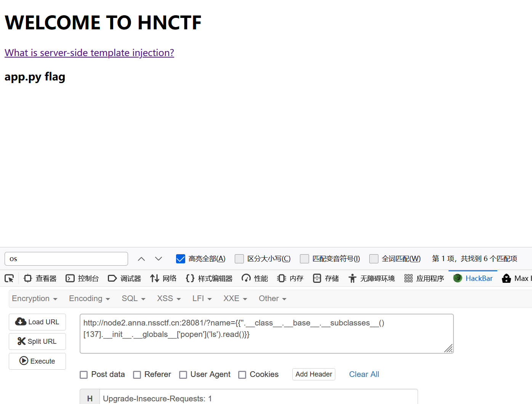Viewport: 532px width, 404px height.
Task: Switch to the 控制台 (Console) panel
Action: (x=82, y=278)
